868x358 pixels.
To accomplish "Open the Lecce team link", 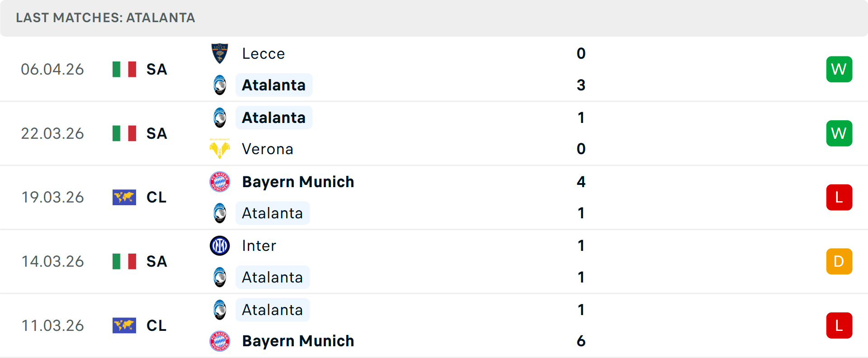I will tap(263, 54).
